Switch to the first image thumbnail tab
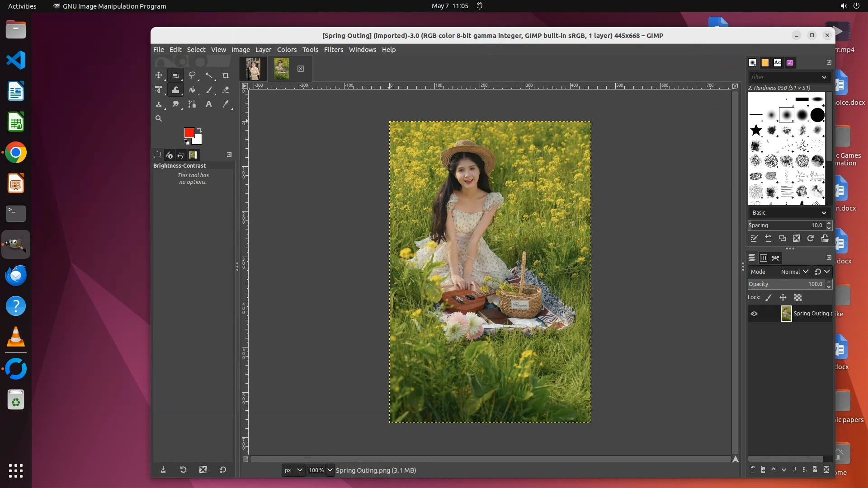868x488 pixels. 253,69
